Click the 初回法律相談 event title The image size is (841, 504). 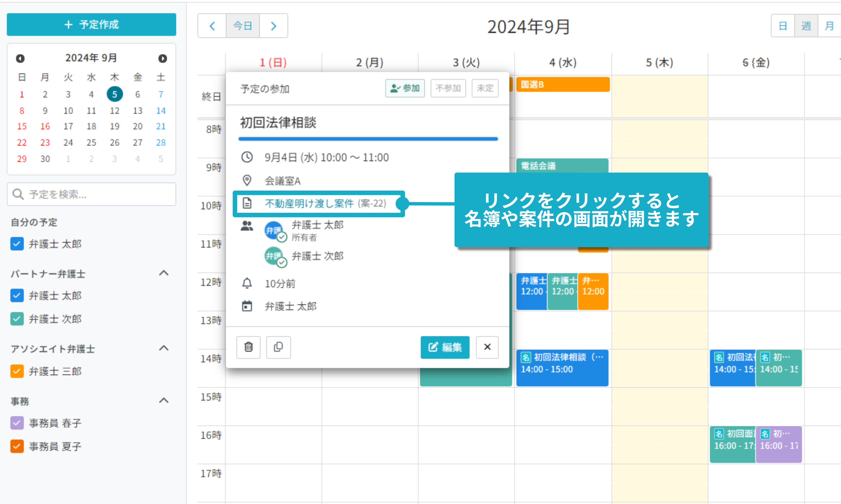click(278, 123)
